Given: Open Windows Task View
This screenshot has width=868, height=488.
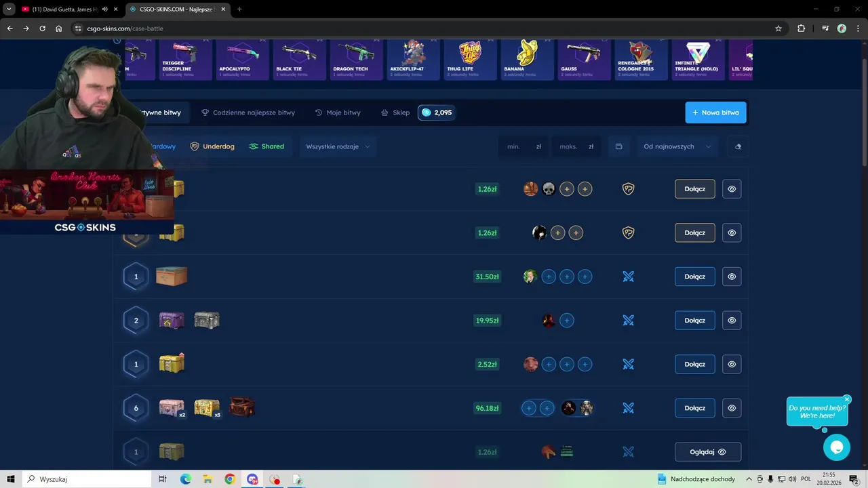Looking at the screenshot, I should 163,479.
